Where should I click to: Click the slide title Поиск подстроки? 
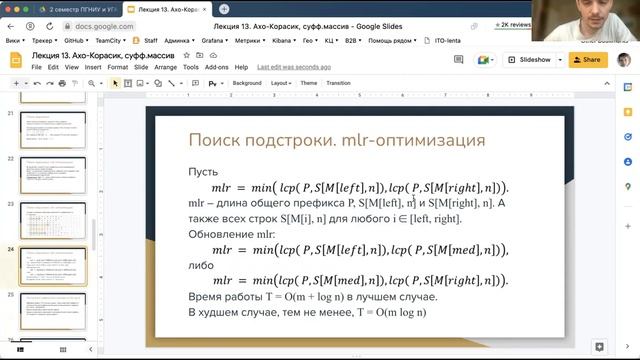click(x=337, y=140)
